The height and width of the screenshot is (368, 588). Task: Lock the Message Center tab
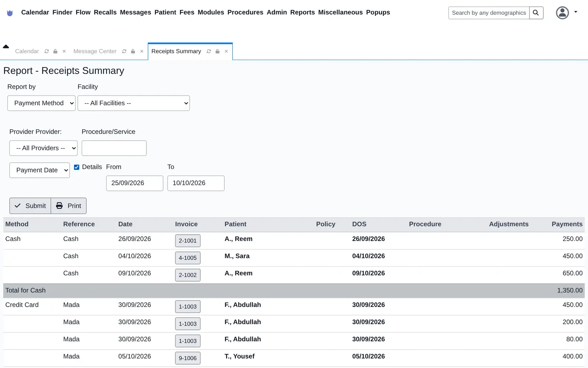[133, 51]
